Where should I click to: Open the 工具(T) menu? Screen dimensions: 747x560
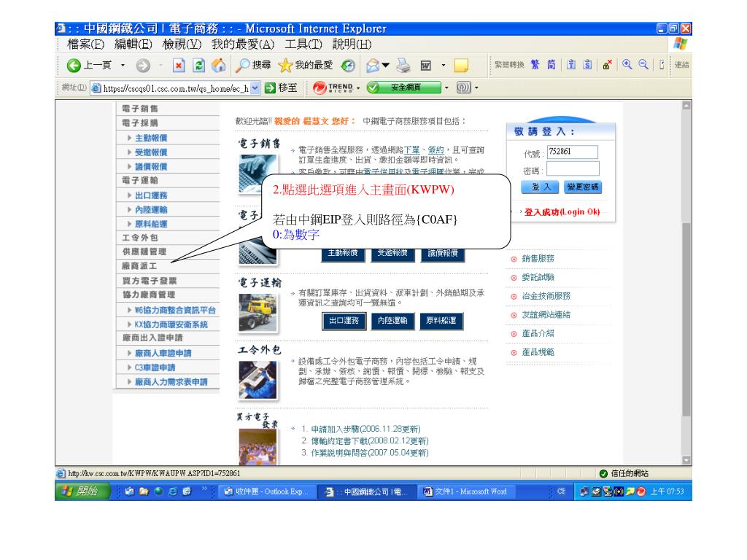(303, 44)
